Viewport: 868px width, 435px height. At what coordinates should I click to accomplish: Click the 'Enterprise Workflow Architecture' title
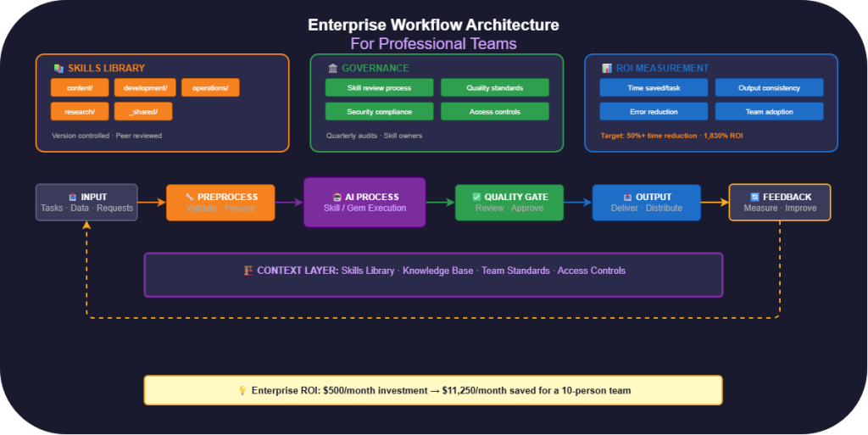[x=433, y=25]
